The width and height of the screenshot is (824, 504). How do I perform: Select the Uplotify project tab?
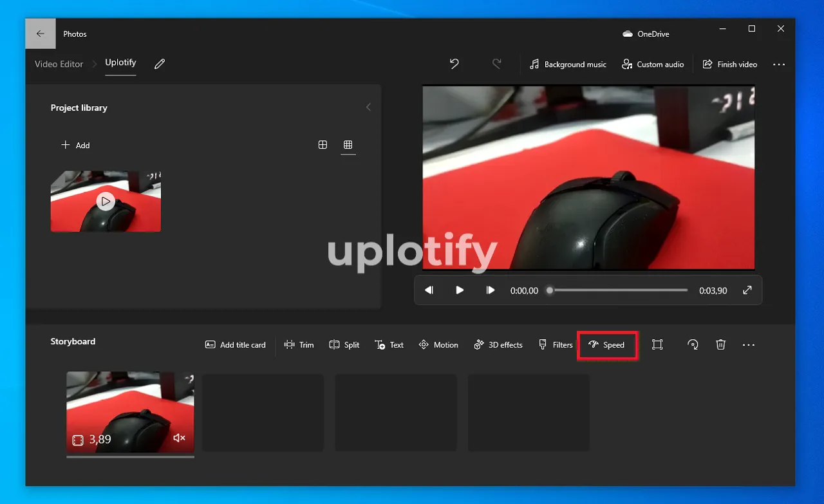click(x=120, y=63)
